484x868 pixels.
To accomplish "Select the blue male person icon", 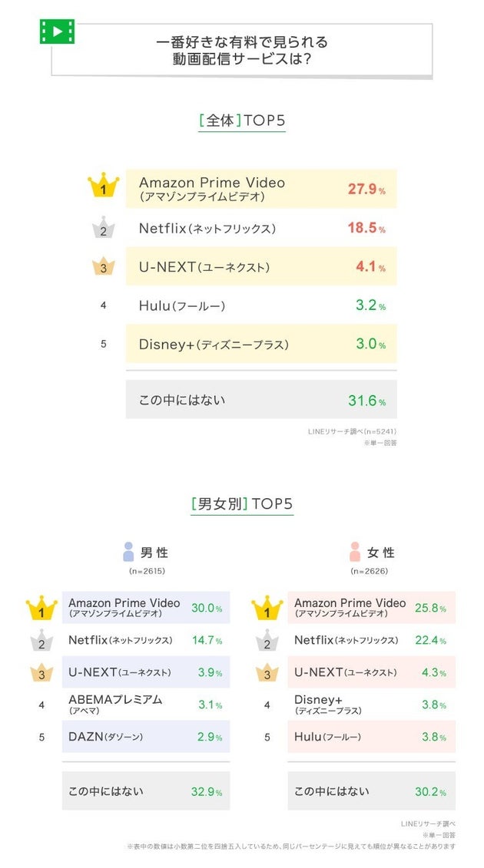I will pyautogui.click(x=128, y=552).
